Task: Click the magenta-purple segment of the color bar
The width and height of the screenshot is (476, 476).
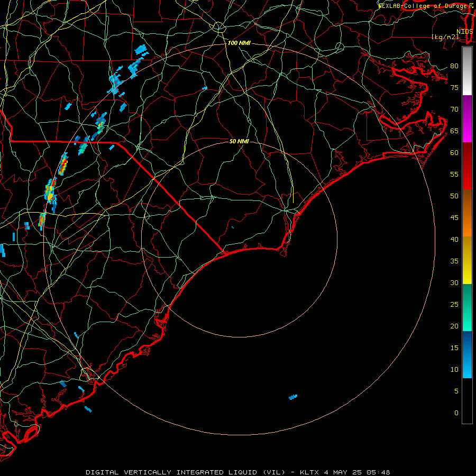Action: pos(467,119)
